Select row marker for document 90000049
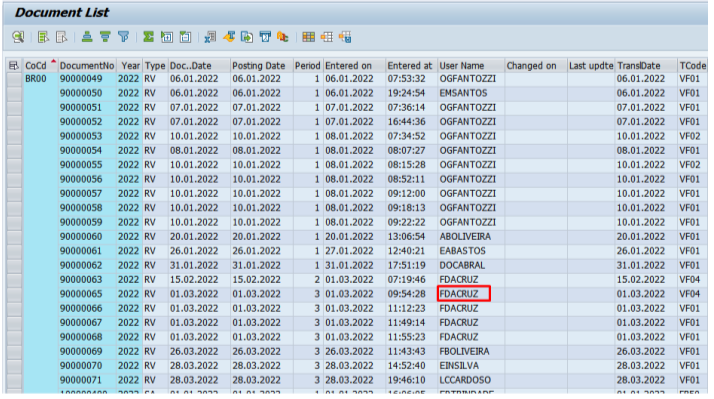This screenshot has width=714, height=399. (x=14, y=79)
